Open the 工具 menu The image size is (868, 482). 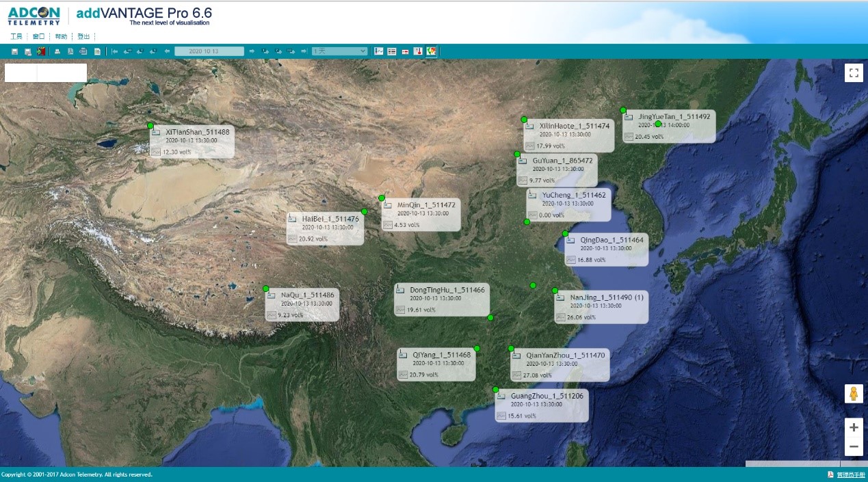coord(16,36)
